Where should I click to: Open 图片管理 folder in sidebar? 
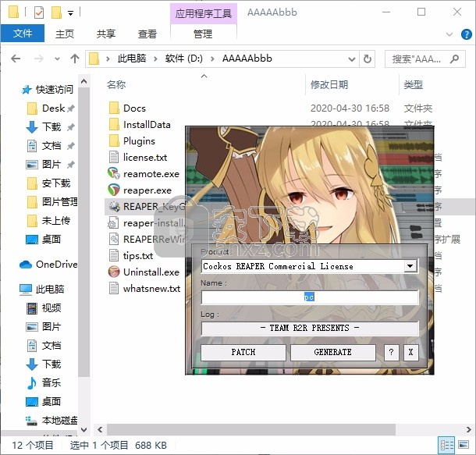(52, 201)
